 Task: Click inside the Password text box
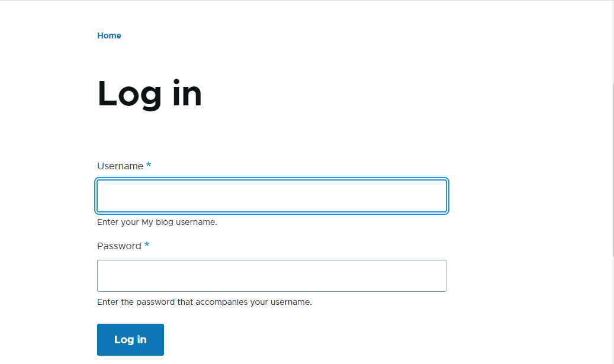click(x=271, y=276)
